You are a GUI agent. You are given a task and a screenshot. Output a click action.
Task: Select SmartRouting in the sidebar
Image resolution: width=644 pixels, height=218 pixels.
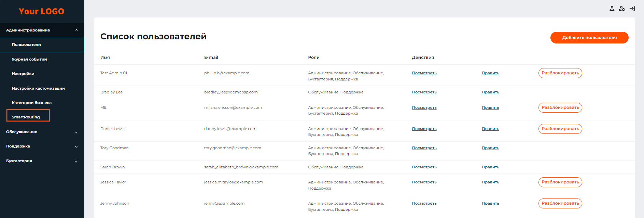click(26, 117)
